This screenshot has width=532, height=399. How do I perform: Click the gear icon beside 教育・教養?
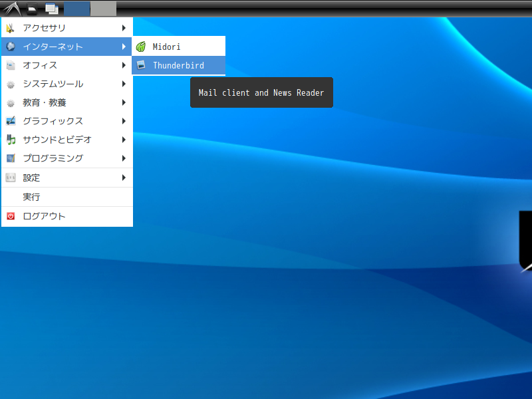click(x=11, y=103)
